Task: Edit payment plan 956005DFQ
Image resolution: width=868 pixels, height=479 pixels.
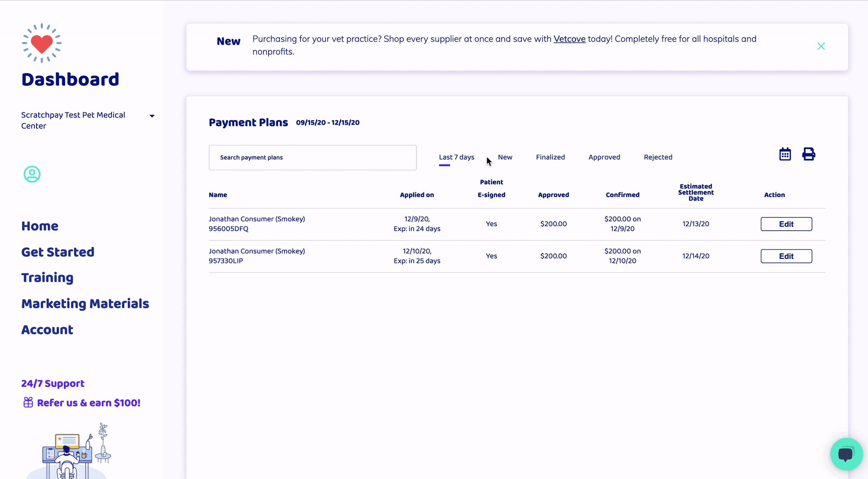Action: pyautogui.click(x=786, y=224)
